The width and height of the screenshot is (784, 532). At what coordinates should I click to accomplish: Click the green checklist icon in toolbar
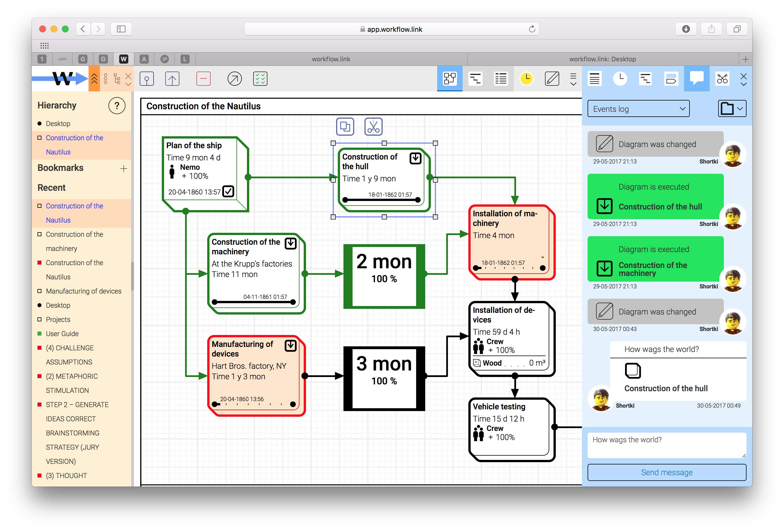[x=260, y=79]
